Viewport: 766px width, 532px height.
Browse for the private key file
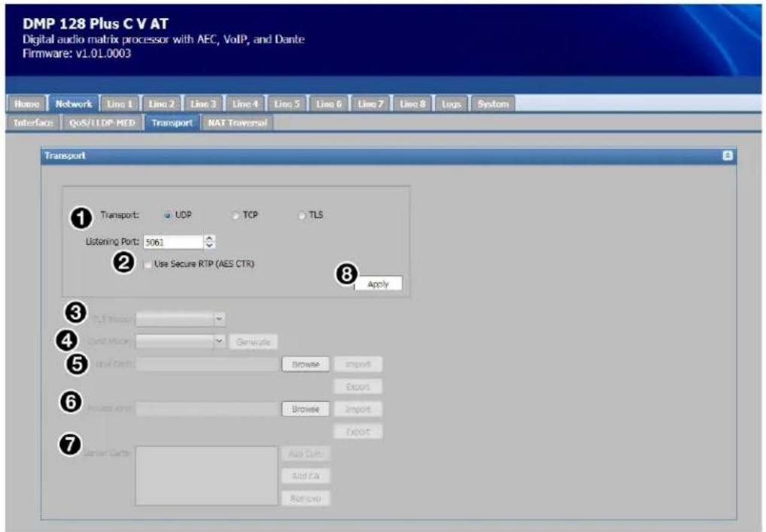pyautogui.click(x=305, y=409)
